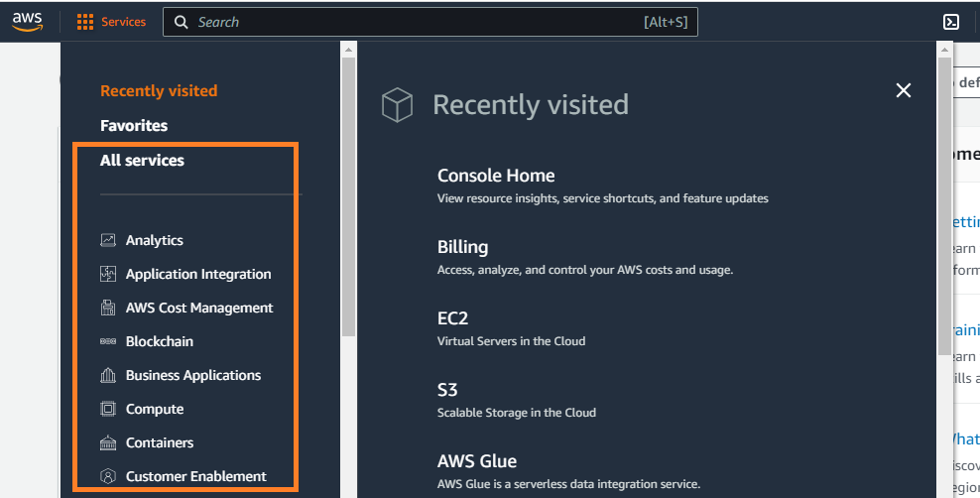The height and width of the screenshot is (498, 980).
Task: Open the Customer Enablement category
Action: pyautogui.click(x=195, y=476)
